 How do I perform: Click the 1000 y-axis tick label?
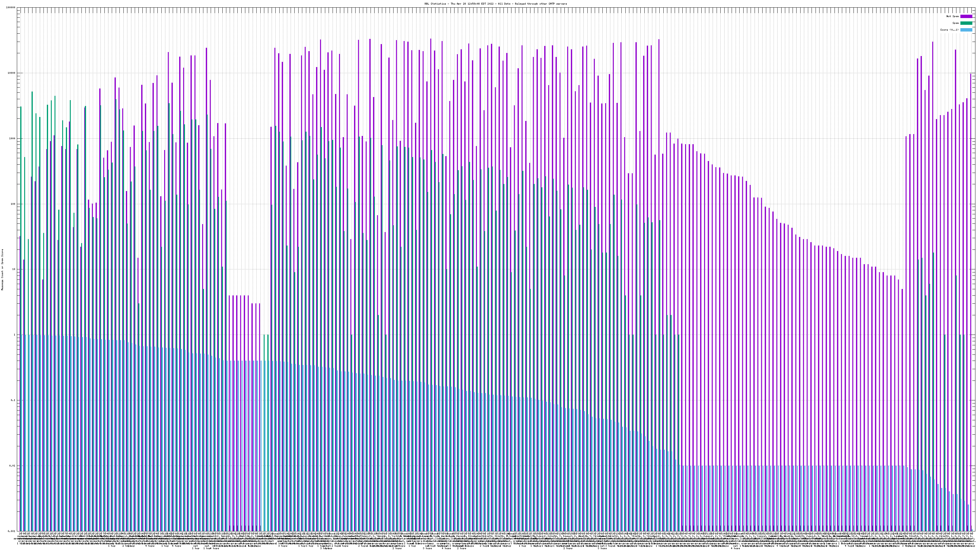point(13,138)
